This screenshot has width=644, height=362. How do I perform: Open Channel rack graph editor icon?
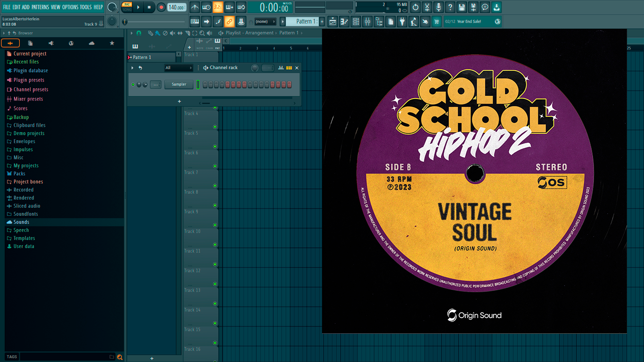281,68
